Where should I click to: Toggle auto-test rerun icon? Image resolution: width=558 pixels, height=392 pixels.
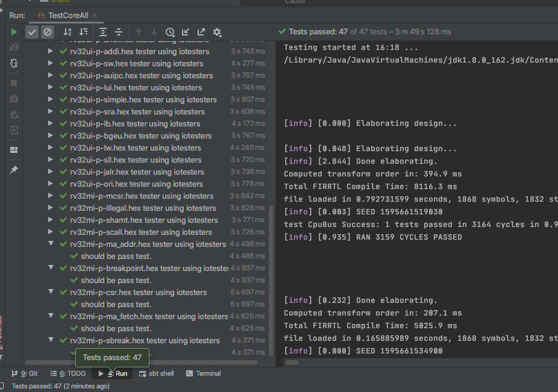coord(14,63)
